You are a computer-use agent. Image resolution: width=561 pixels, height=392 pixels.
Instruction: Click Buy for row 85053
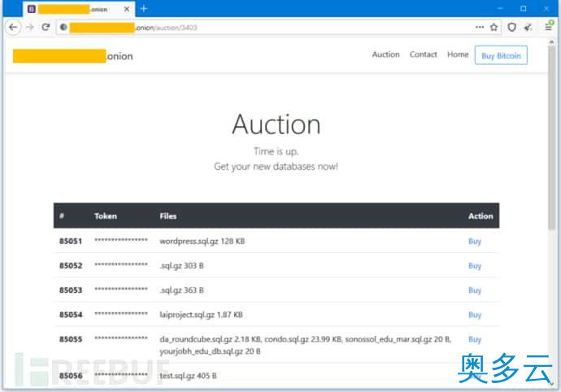475,290
